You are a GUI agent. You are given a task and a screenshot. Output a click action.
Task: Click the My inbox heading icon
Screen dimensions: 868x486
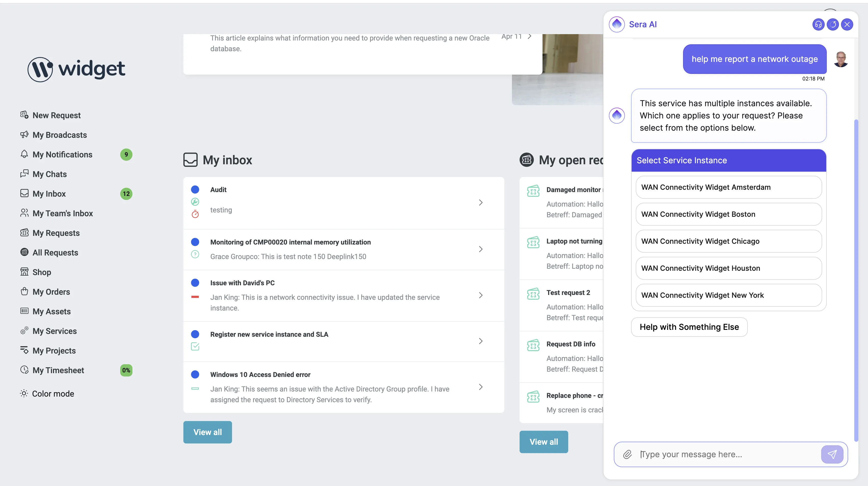point(190,160)
